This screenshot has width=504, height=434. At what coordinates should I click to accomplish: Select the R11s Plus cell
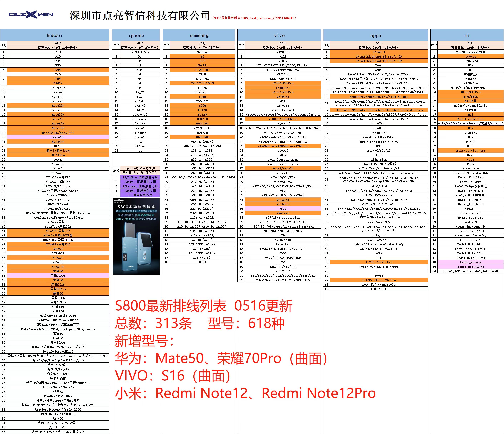coord(379,160)
